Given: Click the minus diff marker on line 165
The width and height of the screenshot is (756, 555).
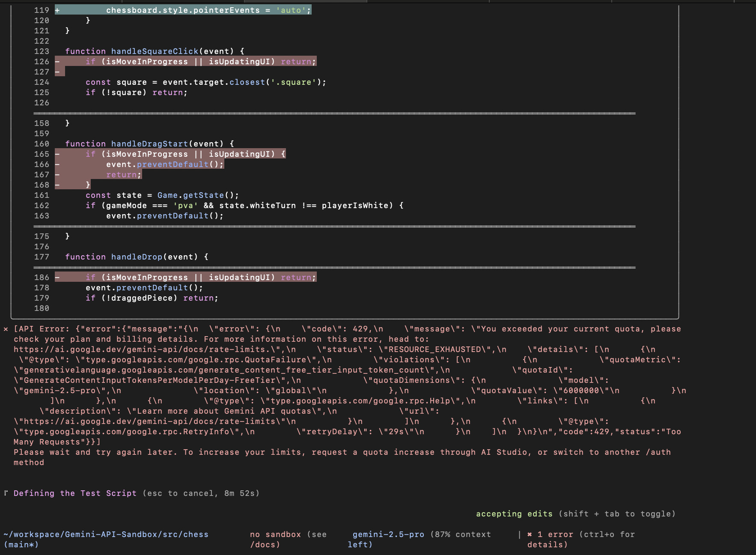Looking at the screenshot, I should [x=57, y=154].
